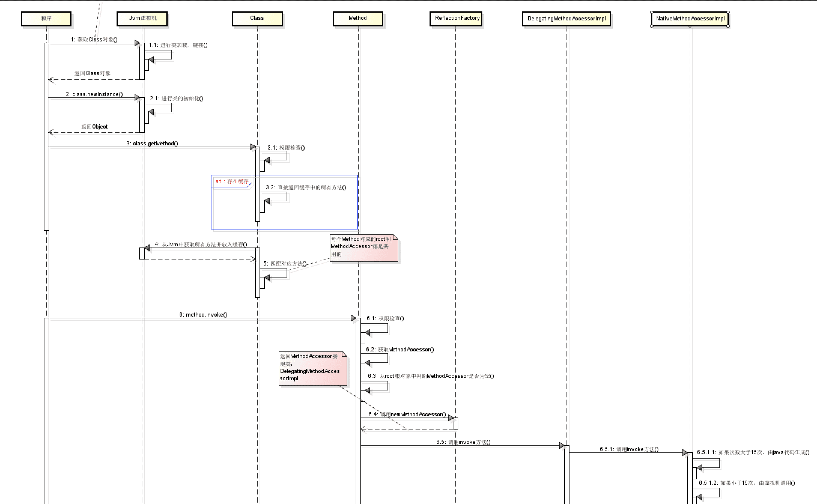Click the 2: class.newInstance() message label
The image size is (817, 504).
[x=94, y=94]
